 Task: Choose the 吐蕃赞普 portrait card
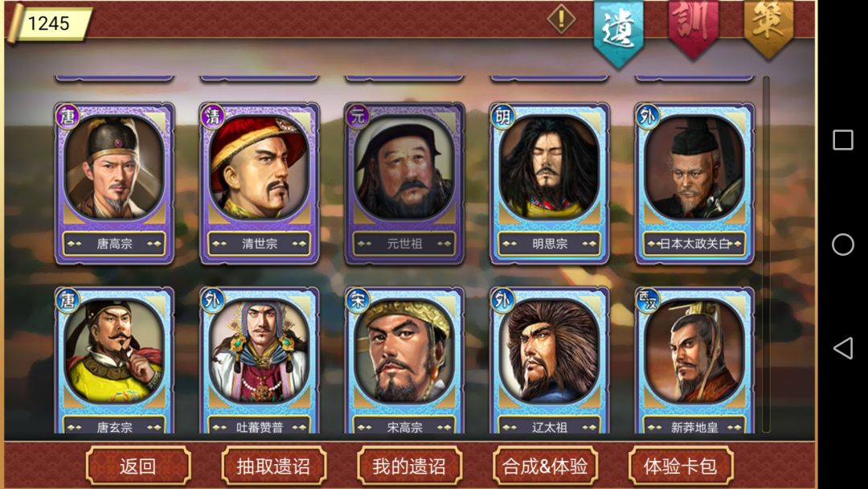tap(260, 360)
